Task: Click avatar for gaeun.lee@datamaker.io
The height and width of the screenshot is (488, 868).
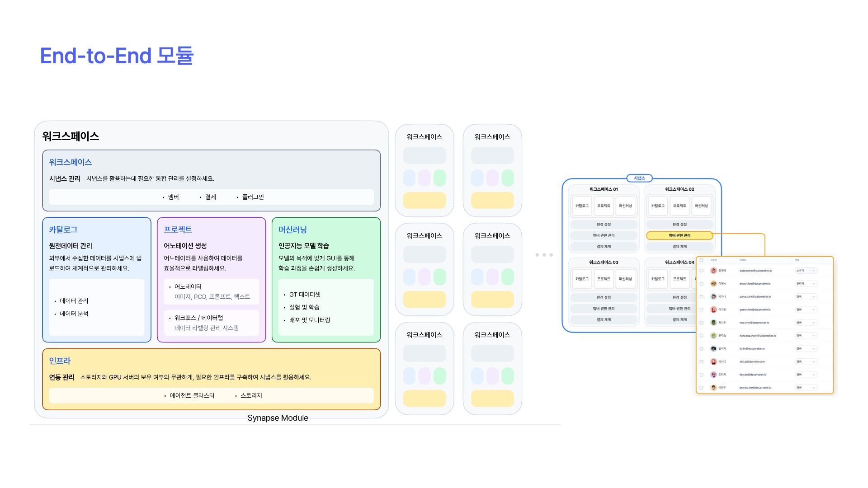Action: pos(713,310)
